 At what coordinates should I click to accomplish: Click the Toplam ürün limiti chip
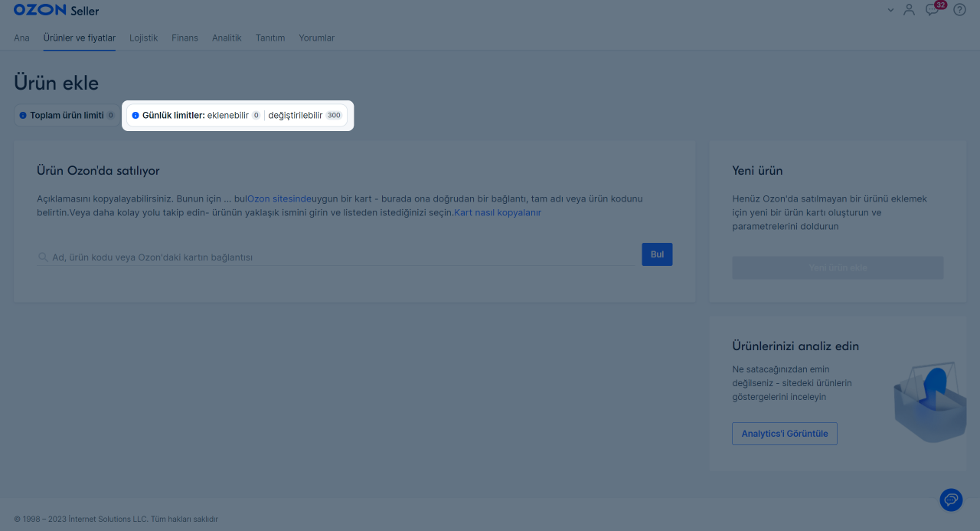coord(67,116)
